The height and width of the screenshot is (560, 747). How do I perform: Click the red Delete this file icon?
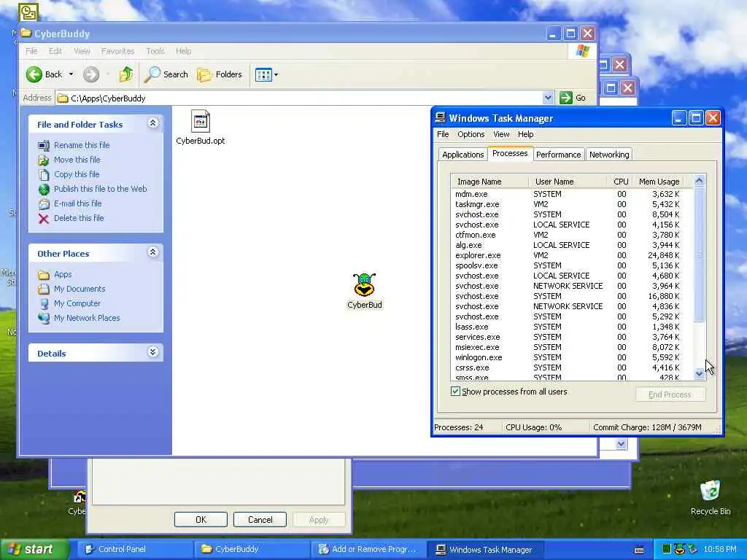pyautogui.click(x=44, y=219)
